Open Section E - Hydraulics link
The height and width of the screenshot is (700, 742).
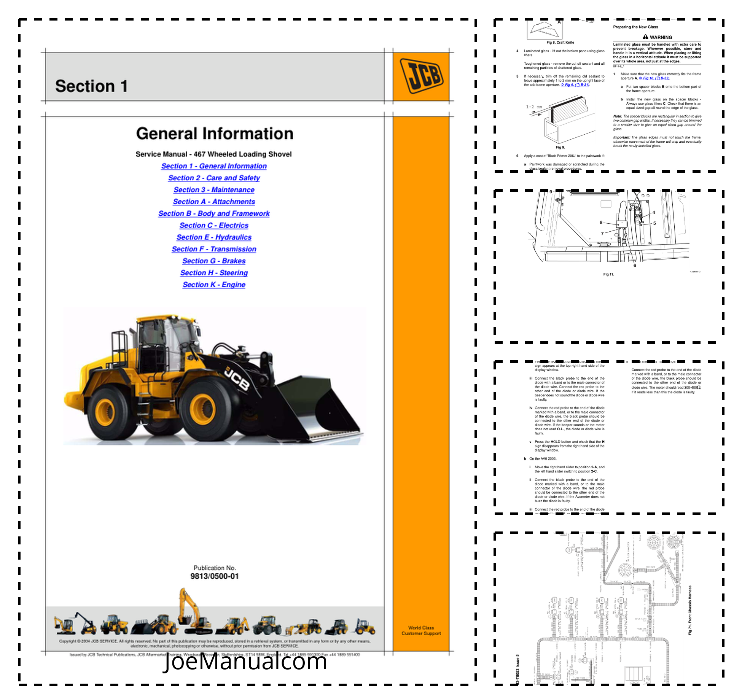coord(214,237)
